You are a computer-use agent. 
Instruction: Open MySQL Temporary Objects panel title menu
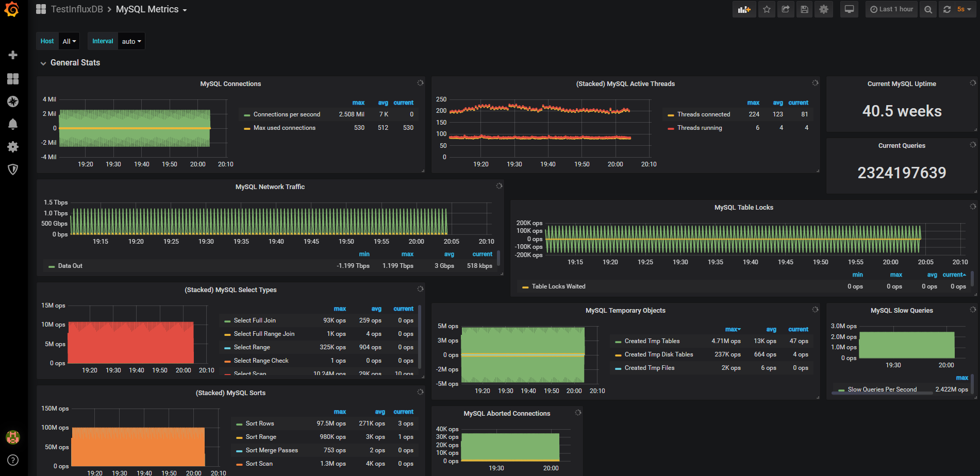pyautogui.click(x=625, y=311)
